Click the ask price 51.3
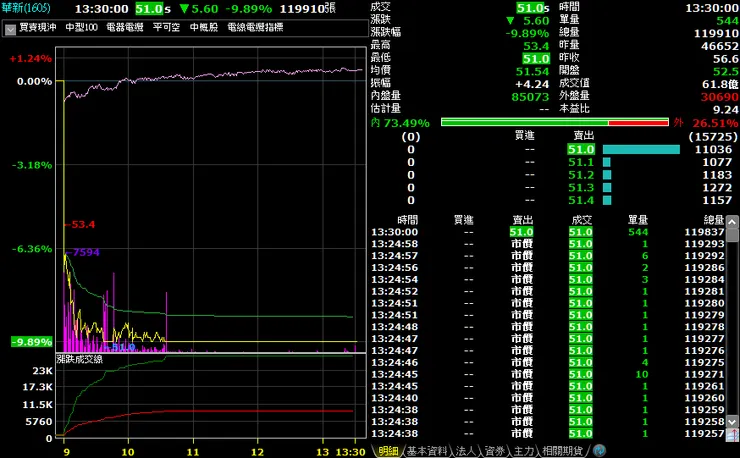This screenshot has height=458, width=740. coord(581,188)
